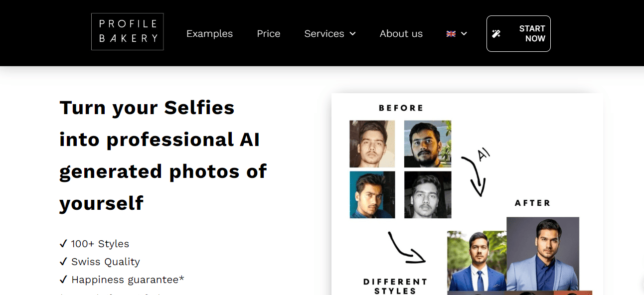Click the BEFORE label above the selfies
644x295 pixels.
click(x=401, y=107)
